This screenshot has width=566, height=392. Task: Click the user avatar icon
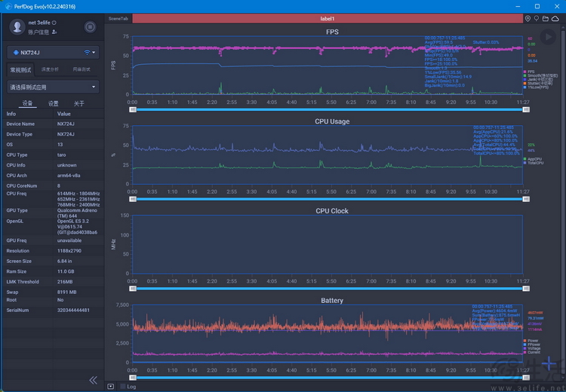[x=17, y=27]
